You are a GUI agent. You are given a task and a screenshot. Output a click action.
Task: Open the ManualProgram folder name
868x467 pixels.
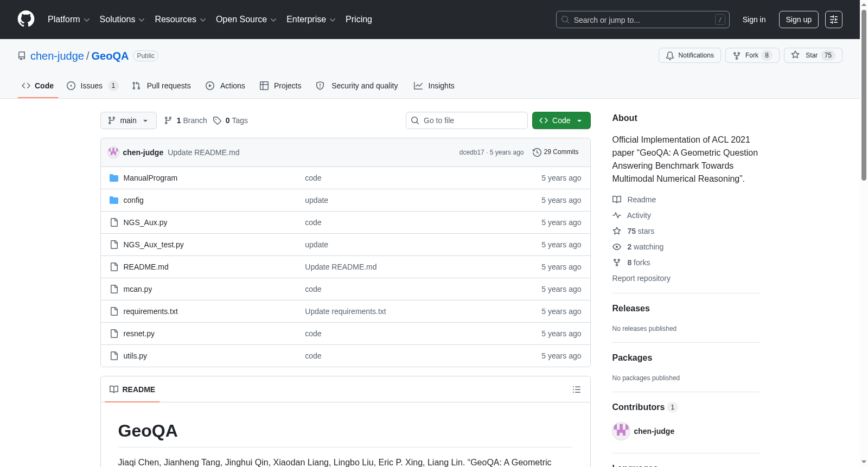150,178
